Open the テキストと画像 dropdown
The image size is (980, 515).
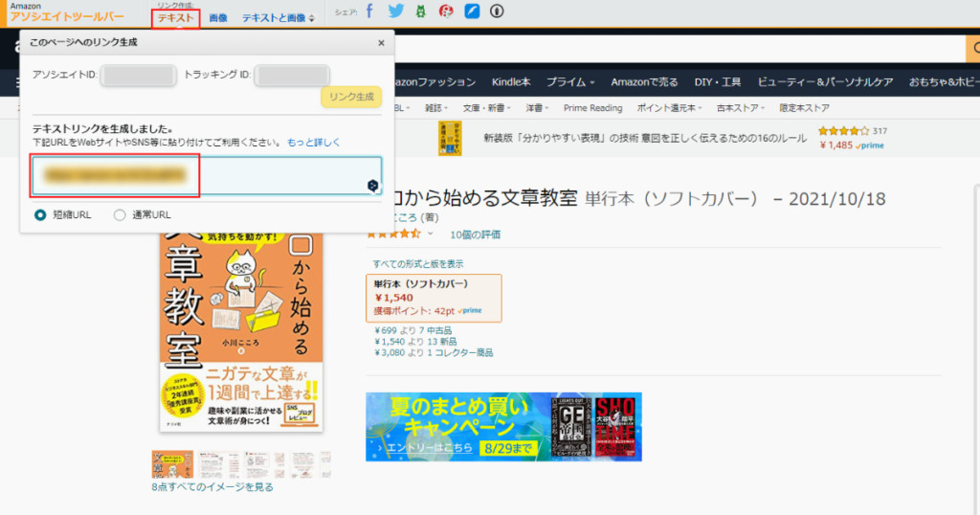coord(278,18)
